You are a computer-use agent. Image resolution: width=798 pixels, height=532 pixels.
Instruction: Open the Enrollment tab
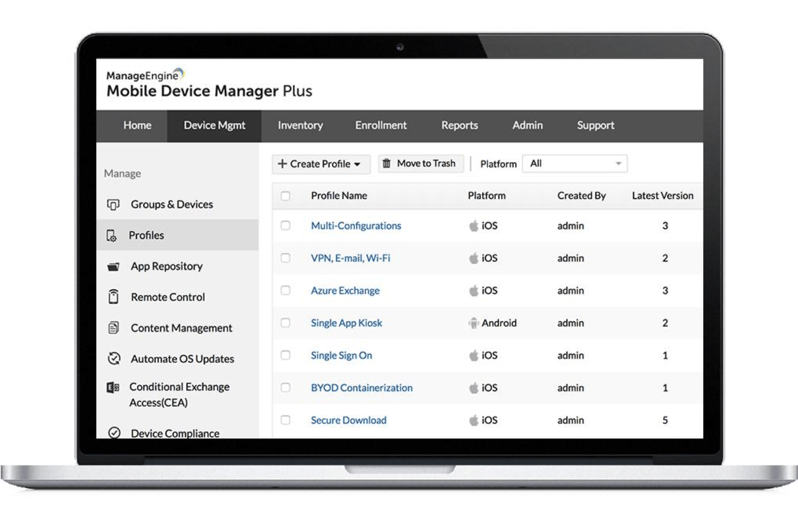381,126
